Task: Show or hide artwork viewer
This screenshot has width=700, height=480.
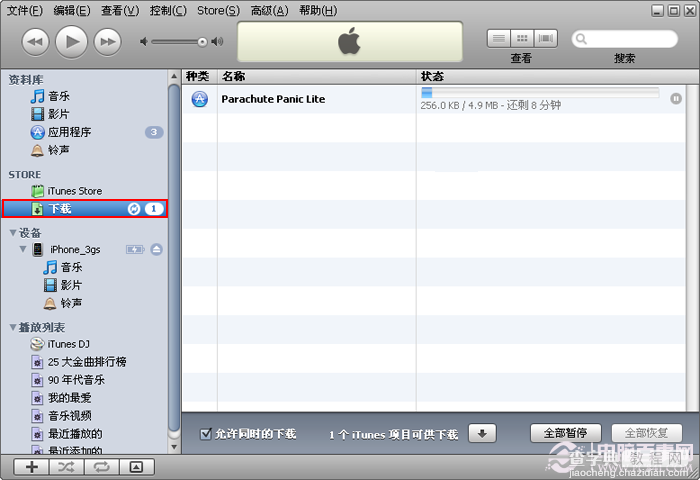Action: point(136,467)
